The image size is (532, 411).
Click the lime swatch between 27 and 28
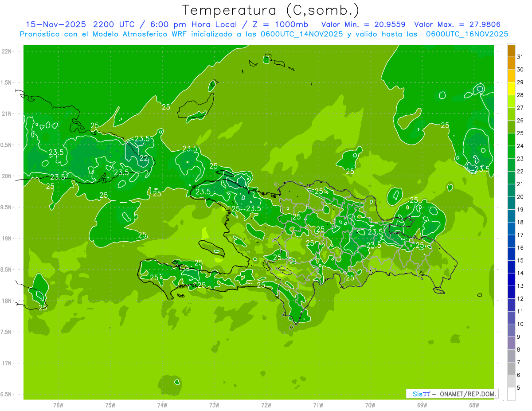click(511, 101)
